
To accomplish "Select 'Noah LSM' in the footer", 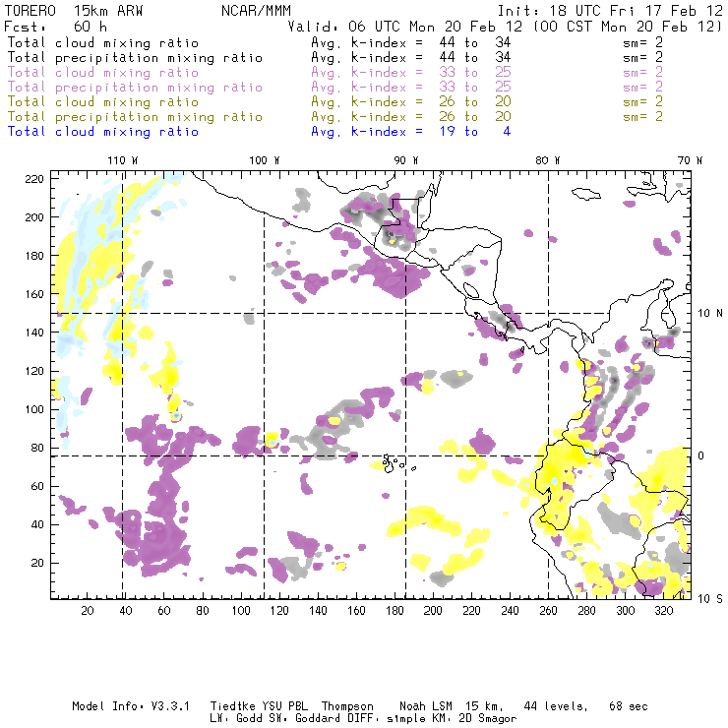I will point(426,706).
